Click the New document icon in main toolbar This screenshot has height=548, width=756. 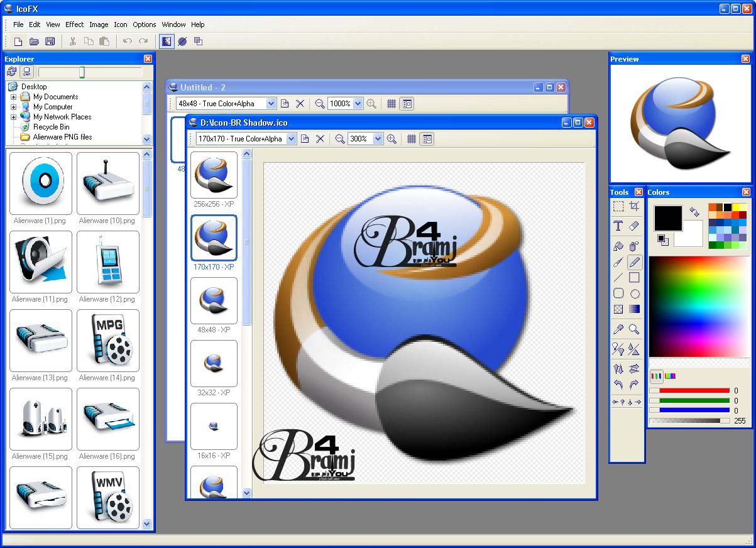[x=18, y=41]
